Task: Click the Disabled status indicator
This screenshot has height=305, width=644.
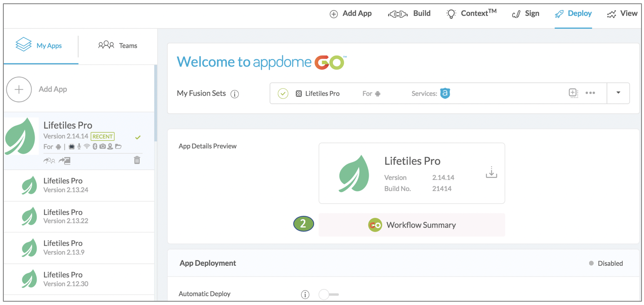Action: (x=606, y=263)
